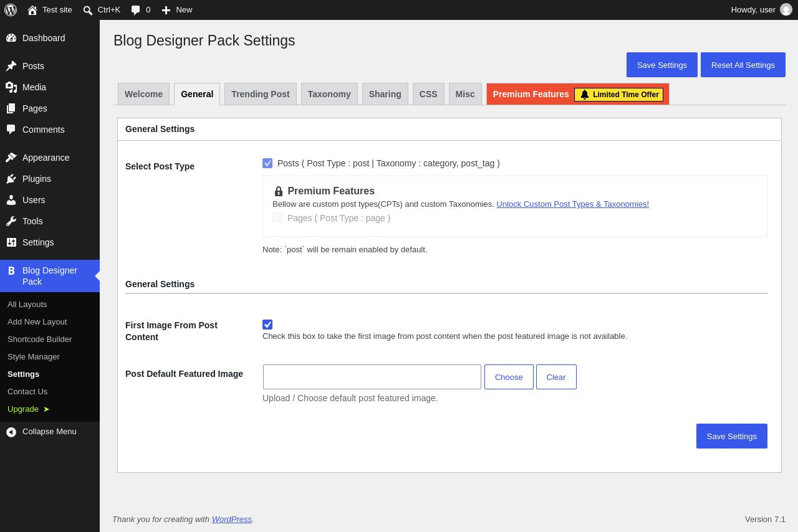
Task: Click the Limited Time Offer bell icon
Action: pyautogui.click(x=585, y=95)
